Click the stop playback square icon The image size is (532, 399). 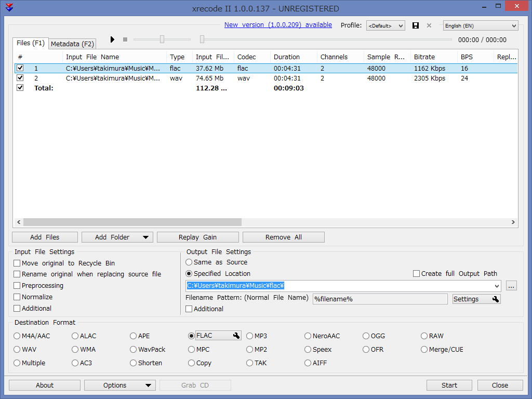pyautogui.click(x=125, y=39)
